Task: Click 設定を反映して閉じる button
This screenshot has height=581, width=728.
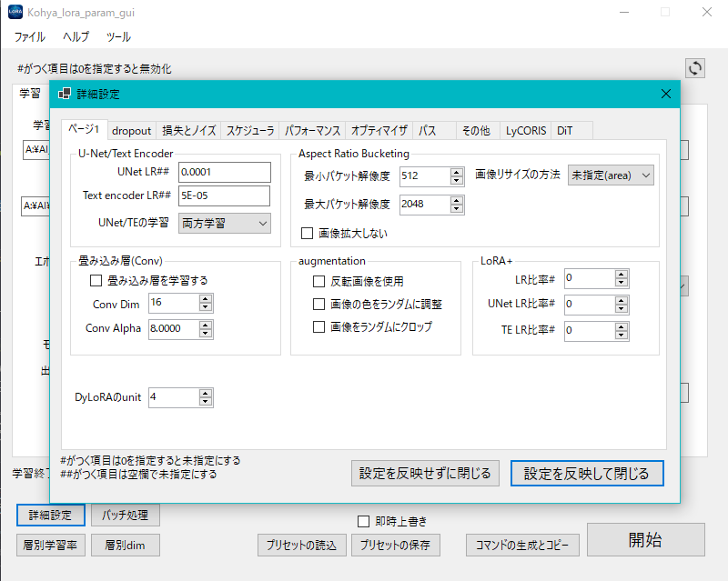Action: coord(587,473)
